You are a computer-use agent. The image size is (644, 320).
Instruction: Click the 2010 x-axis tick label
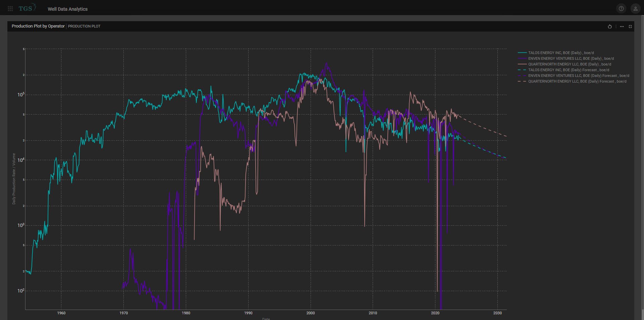pyautogui.click(x=373, y=313)
